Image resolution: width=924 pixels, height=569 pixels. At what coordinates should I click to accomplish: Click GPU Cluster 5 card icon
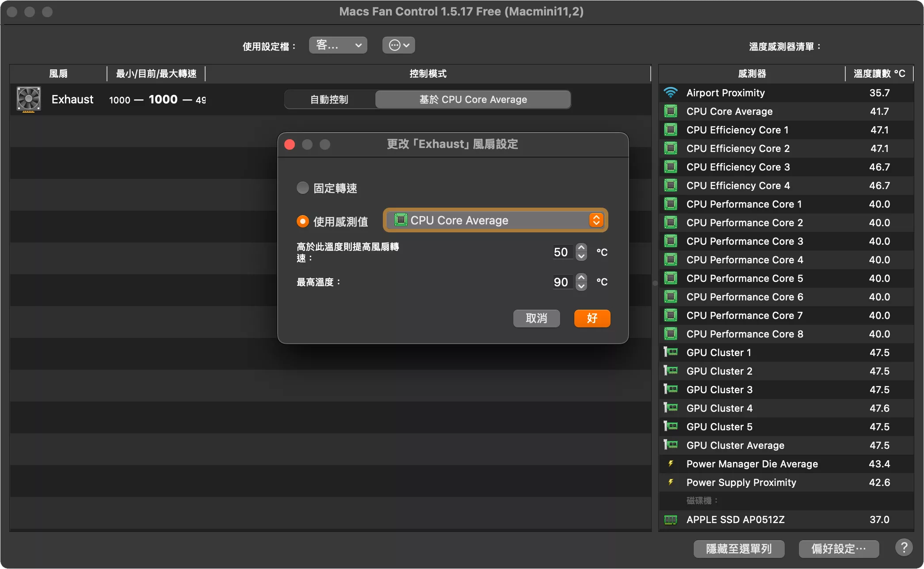tap(671, 426)
